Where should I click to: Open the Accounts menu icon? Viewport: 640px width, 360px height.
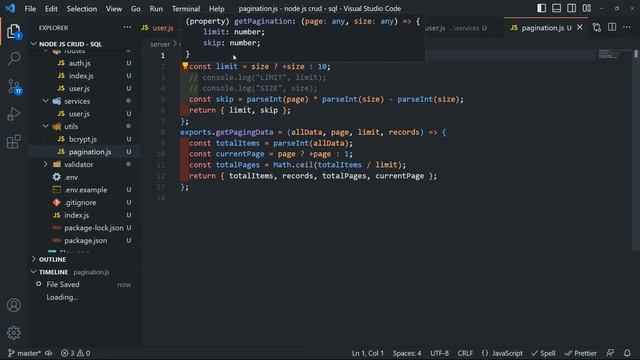tap(13, 305)
